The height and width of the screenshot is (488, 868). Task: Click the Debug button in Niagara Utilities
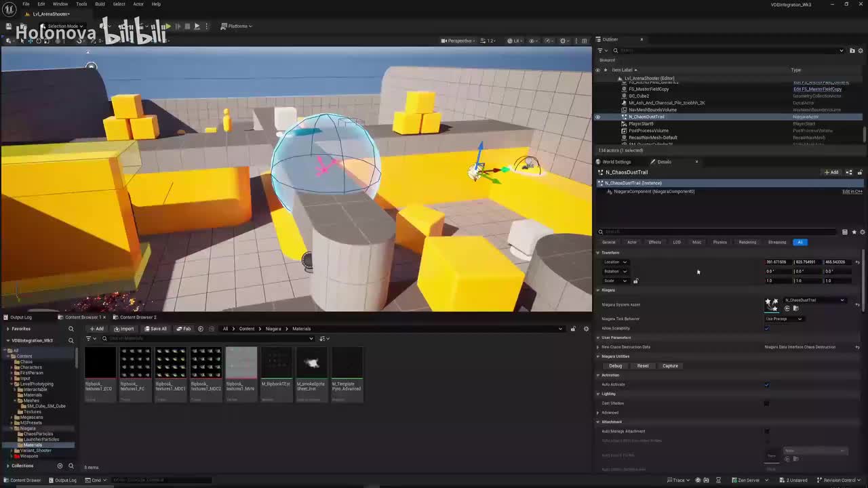click(x=615, y=366)
